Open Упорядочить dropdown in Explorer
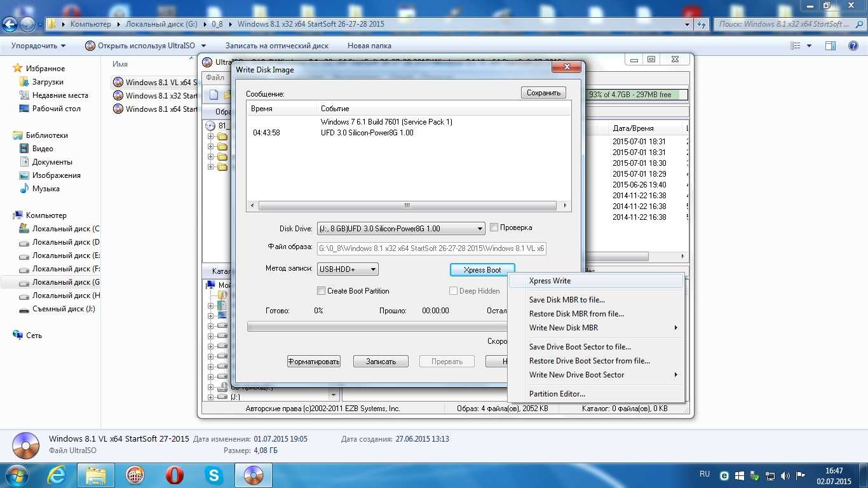This screenshot has height=488, width=868. pos(38,46)
